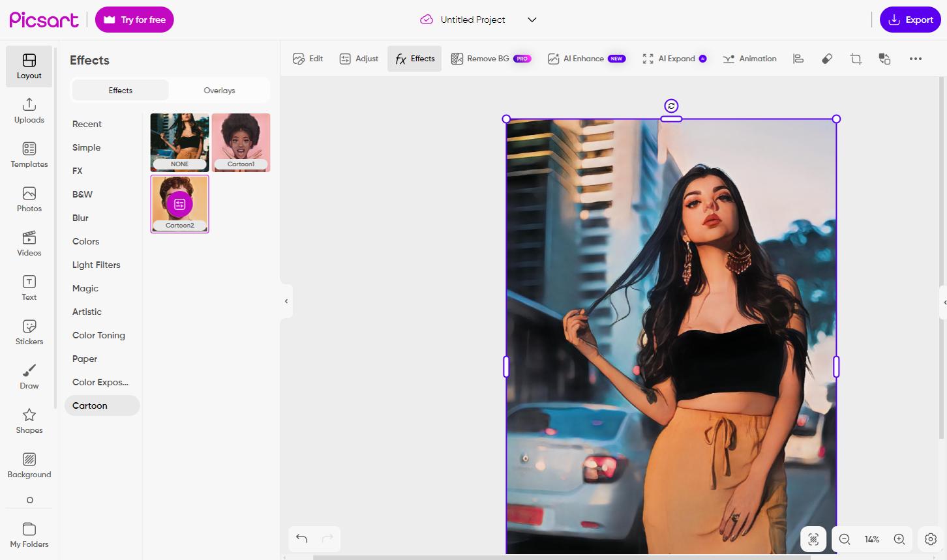
Task: Open more toolbar options via the ellipsis
Action: (x=916, y=59)
